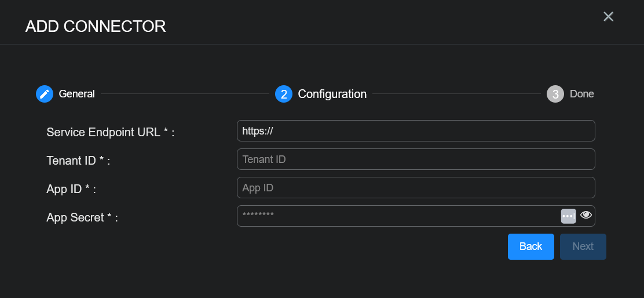
Task: Focus the Service Endpoint URL field
Action: (416, 131)
